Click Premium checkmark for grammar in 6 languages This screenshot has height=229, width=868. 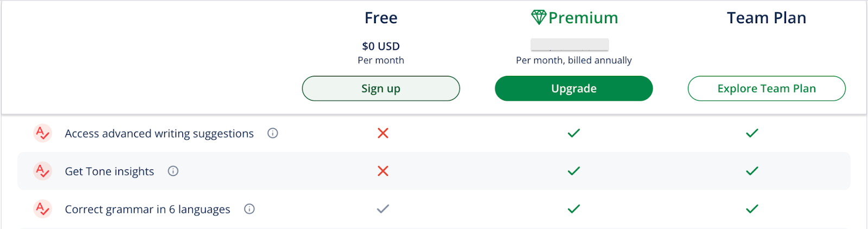(573, 209)
